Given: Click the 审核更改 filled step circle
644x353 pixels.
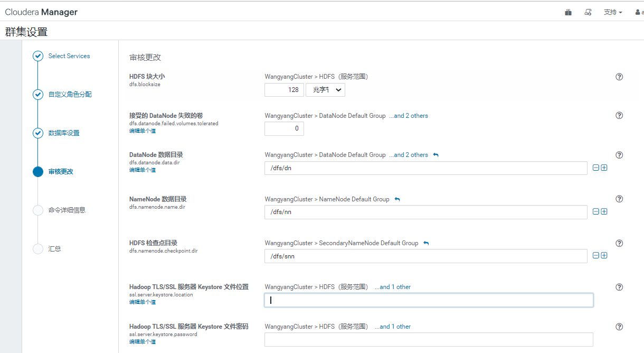Looking at the screenshot, I should click(x=38, y=172).
